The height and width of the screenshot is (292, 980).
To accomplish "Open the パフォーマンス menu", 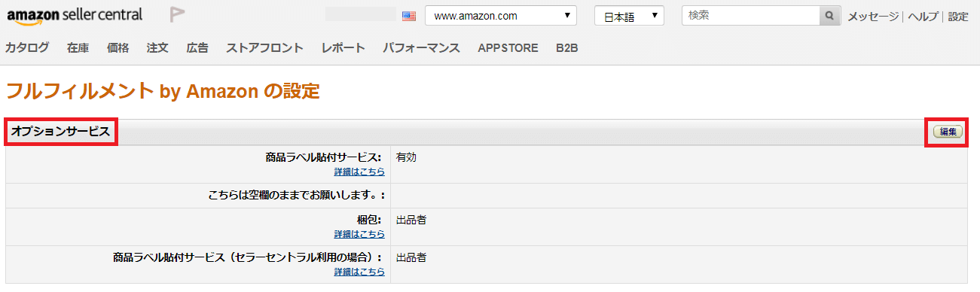I will click(x=421, y=48).
